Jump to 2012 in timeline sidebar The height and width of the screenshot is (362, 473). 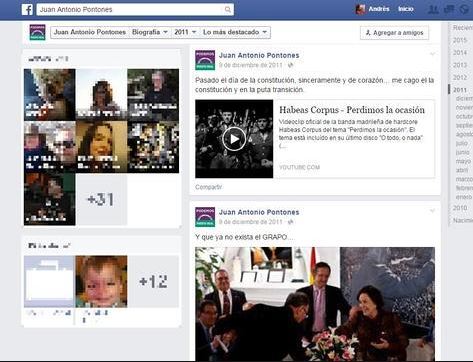click(460, 77)
